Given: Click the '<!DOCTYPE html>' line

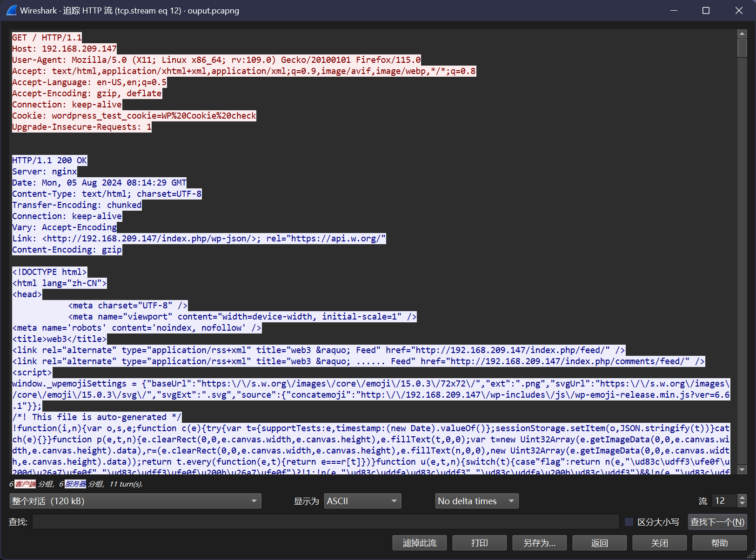Looking at the screenshot, I should (49, 272).
